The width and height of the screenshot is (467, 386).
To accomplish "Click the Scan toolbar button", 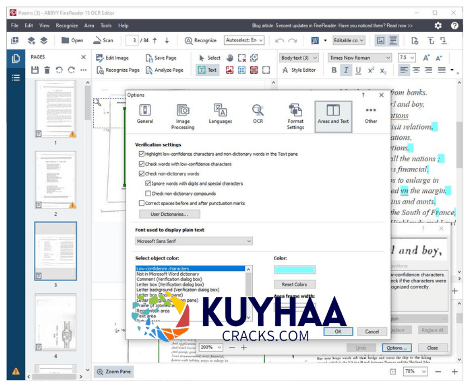I will tap(103, 40).
